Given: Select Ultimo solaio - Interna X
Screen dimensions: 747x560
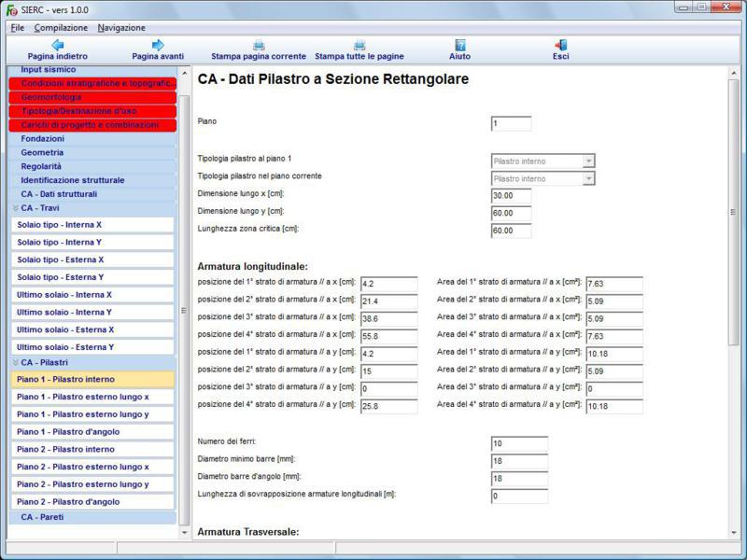Looking at the screenshot, I should 92,295.
